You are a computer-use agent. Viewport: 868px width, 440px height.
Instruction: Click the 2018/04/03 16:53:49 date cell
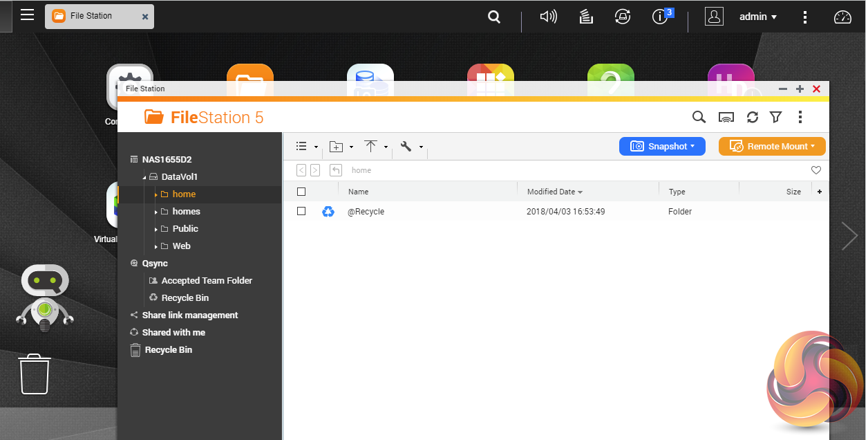[565, 212]
